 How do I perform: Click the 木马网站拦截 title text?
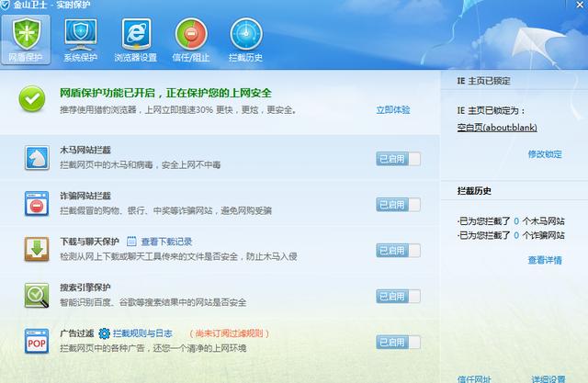(85, 150)
